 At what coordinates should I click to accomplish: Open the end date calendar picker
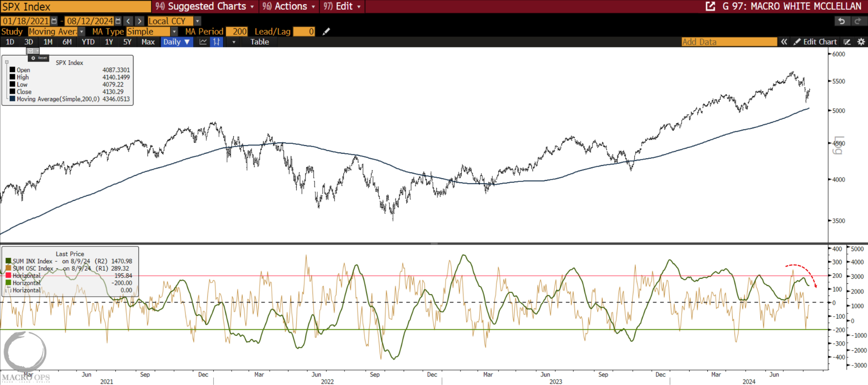(118, 21)
